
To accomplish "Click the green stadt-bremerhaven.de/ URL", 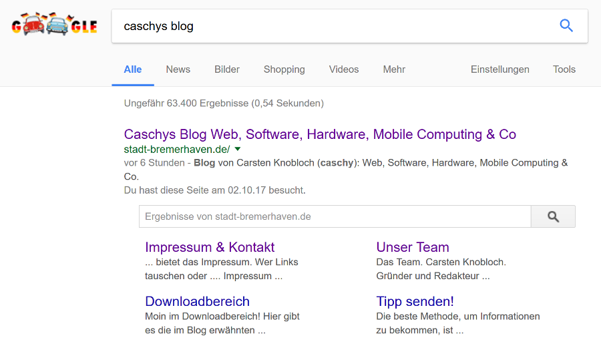I will tap(177, 149).
